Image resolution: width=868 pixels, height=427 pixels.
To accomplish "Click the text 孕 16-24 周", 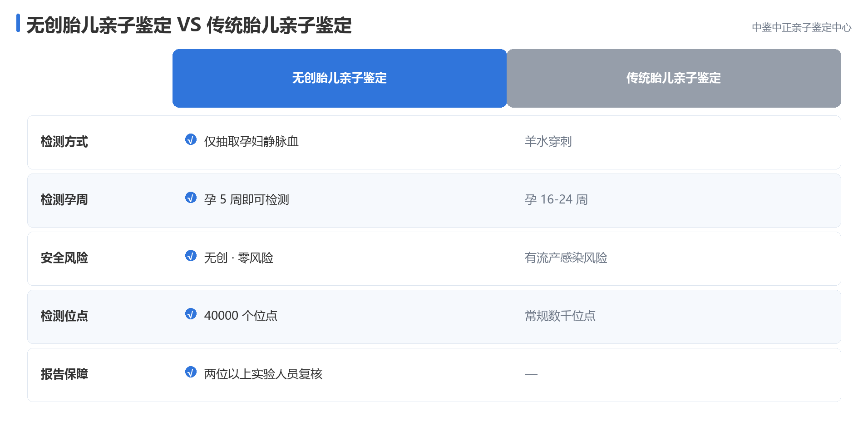I will (556, 200).
